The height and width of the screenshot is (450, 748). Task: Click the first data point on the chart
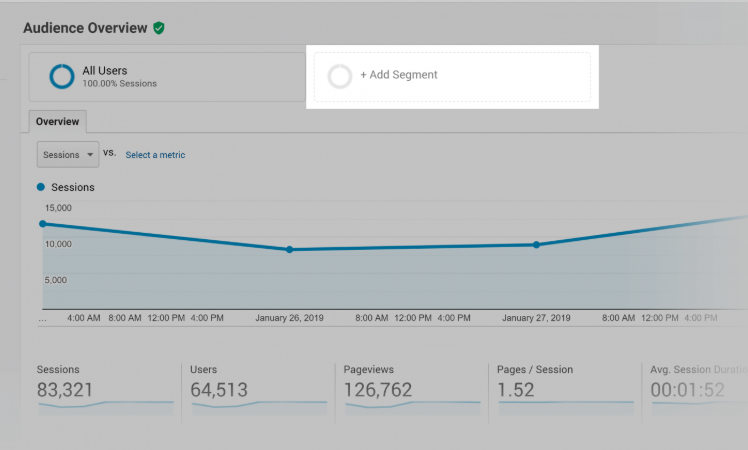click(x=43, y=224)
